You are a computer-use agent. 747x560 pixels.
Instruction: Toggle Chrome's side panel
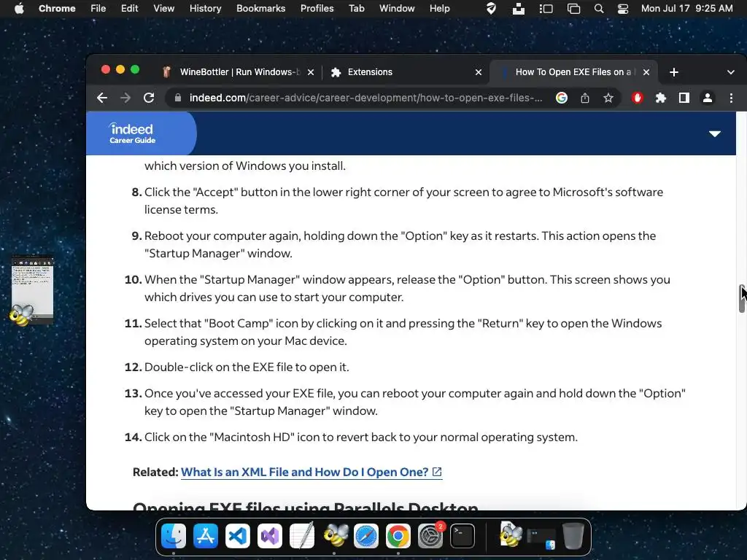(x=684, y=98)
